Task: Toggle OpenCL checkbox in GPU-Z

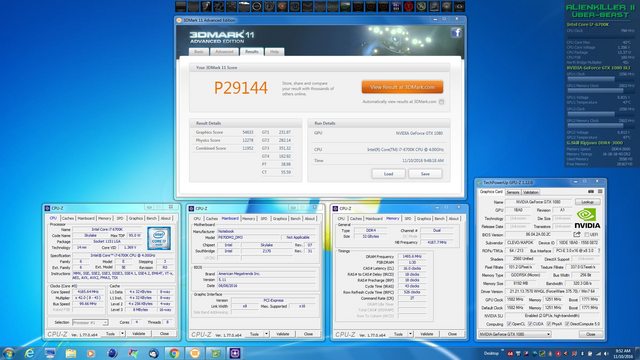Action: click(x=509, y=324)
